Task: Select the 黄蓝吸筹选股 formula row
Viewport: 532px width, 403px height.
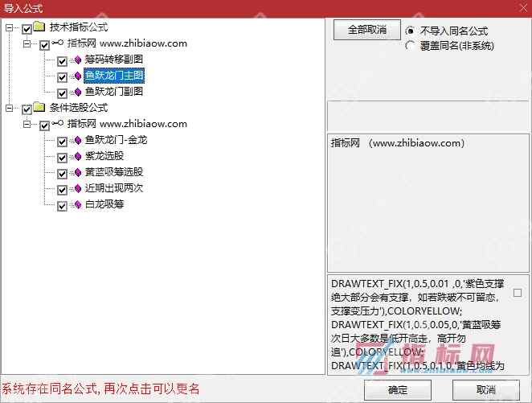Action: [x=113, y=172]
